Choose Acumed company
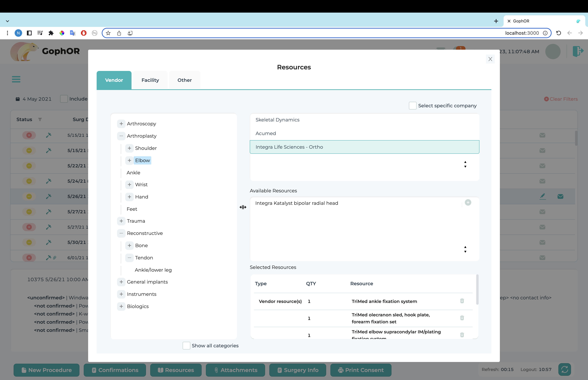 click(364, 134)
